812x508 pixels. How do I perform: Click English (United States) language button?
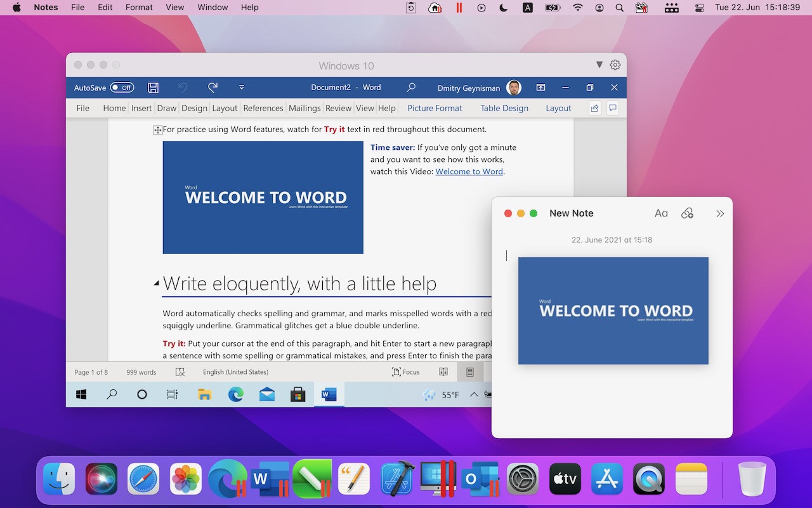pos(235,372)
